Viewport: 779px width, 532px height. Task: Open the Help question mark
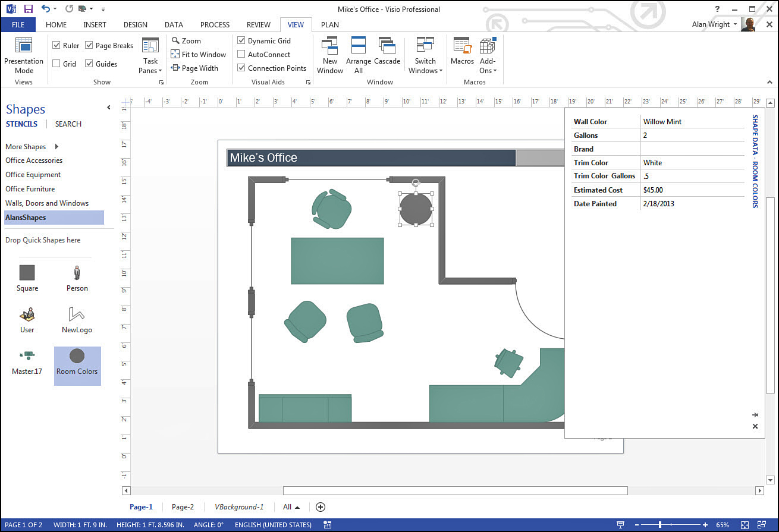pyautogui.click(x=718, y=9)
